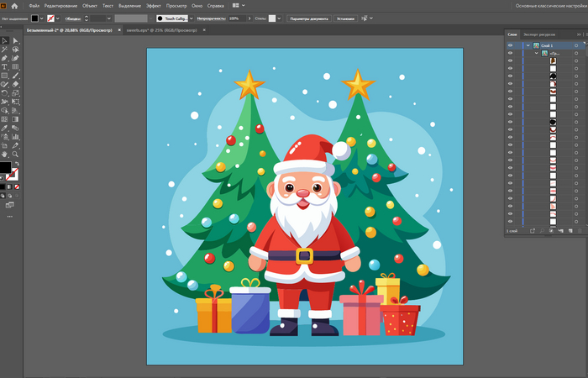588x378 pixels.
Task: Switch to Экспорт ресурсов panel tab
Action: 539,34
